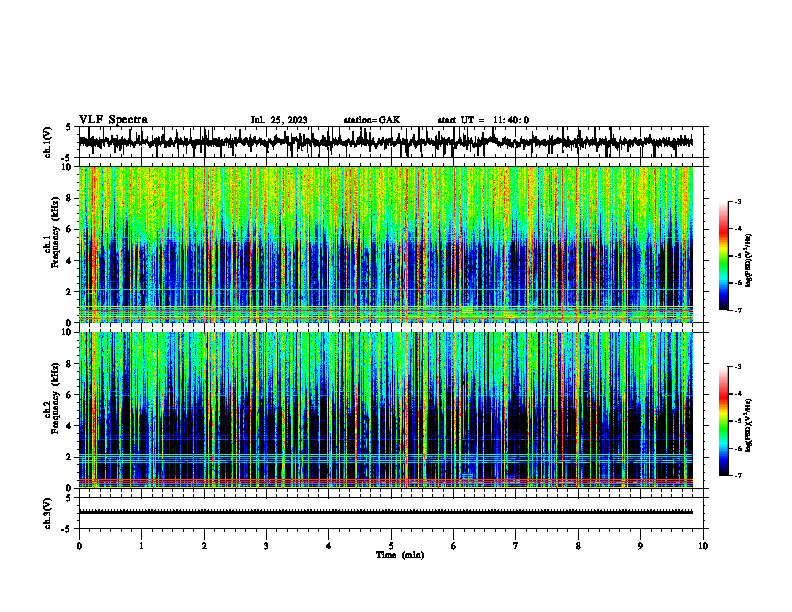Viewport: 792px width, 612px height.
Task: Click the ch.1 frequency axis "2" kHz tick
Action: [70, 292]
